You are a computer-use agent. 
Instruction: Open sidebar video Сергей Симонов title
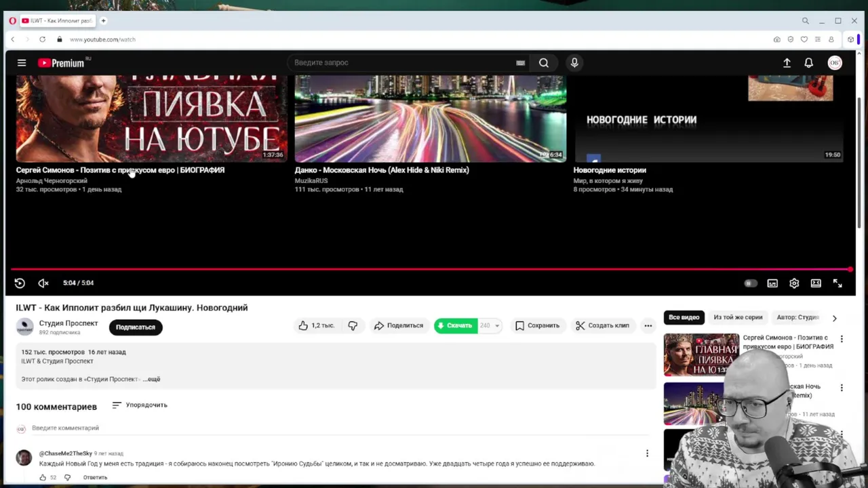coord(788,342)
